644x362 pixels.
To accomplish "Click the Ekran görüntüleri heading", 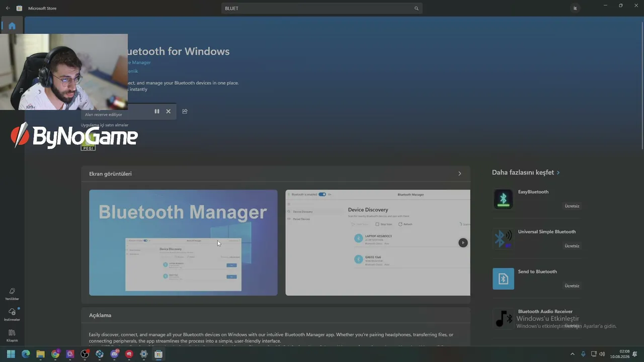I will tap(110, 174).
